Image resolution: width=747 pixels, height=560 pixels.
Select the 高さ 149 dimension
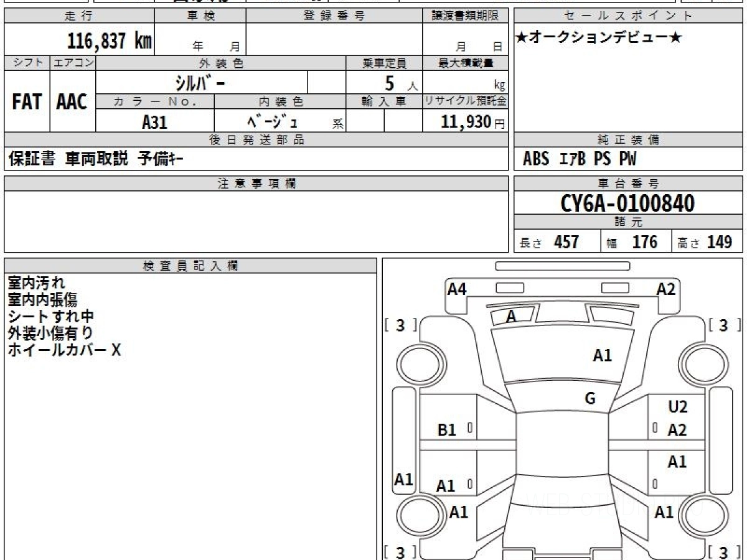point(704,242)
